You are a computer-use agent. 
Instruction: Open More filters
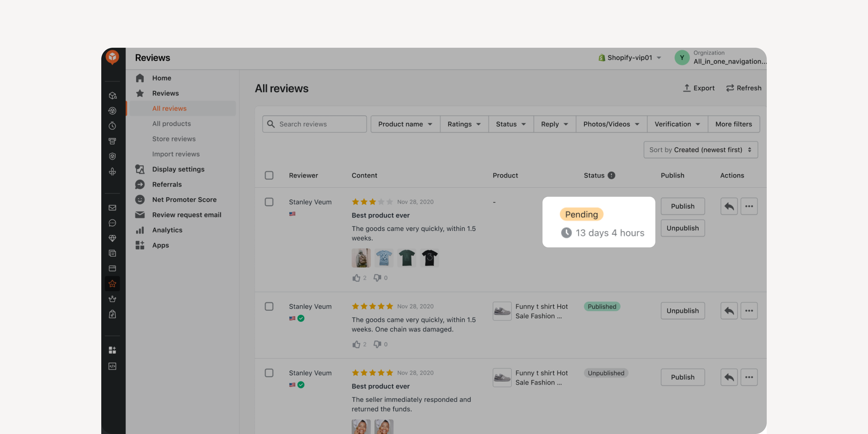click(x=733, y=124)
